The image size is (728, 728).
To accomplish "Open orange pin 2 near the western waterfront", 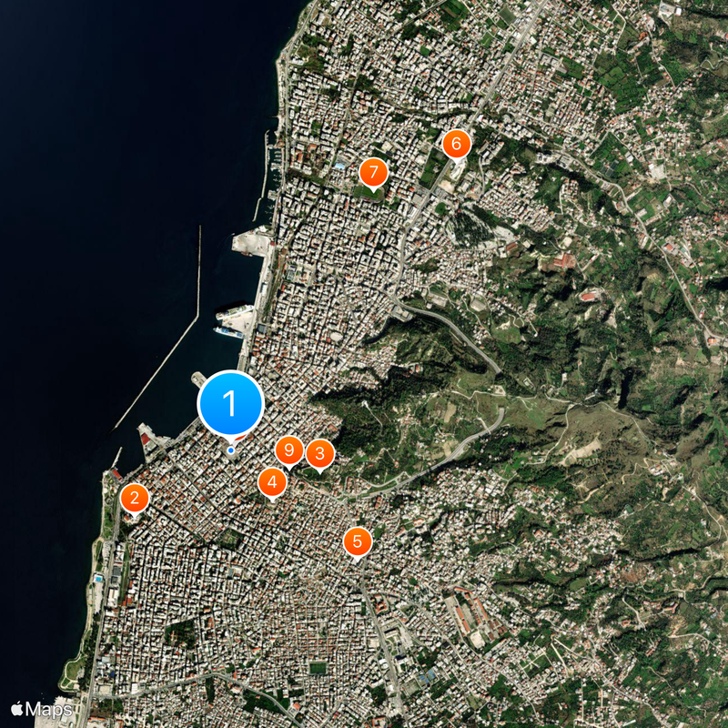I will tap(135, 497).
